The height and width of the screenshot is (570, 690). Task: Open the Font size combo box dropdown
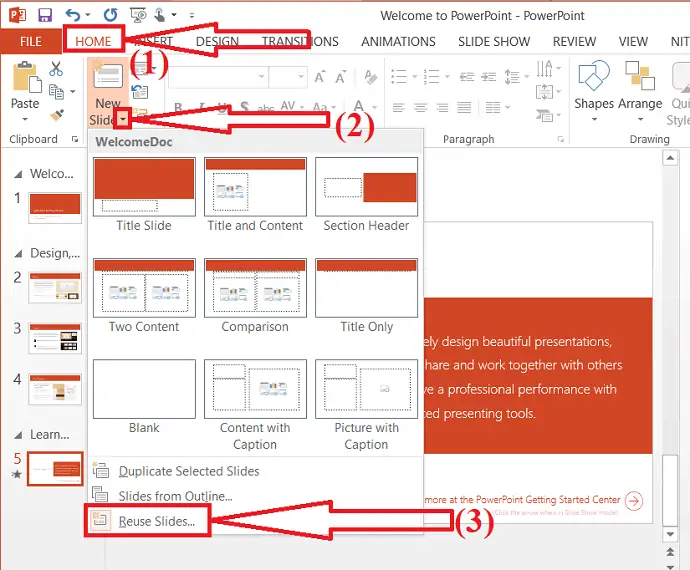coord(301,77)
